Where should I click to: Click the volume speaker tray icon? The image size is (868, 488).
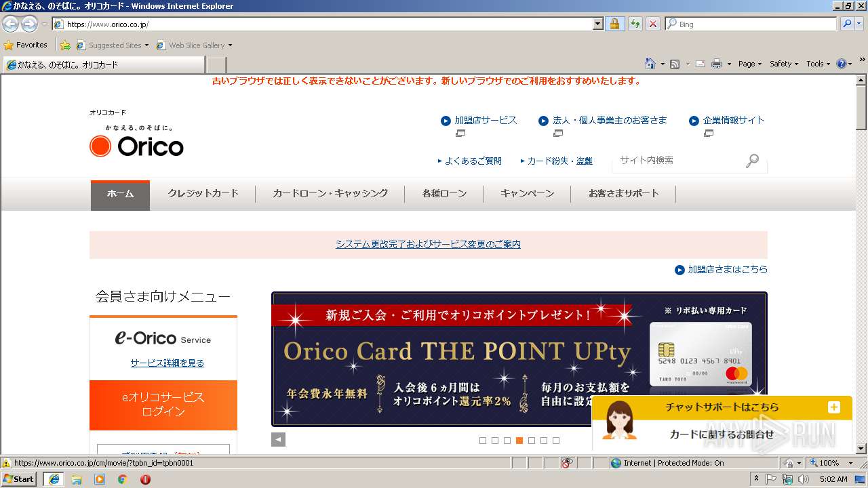tap(804, 479)
